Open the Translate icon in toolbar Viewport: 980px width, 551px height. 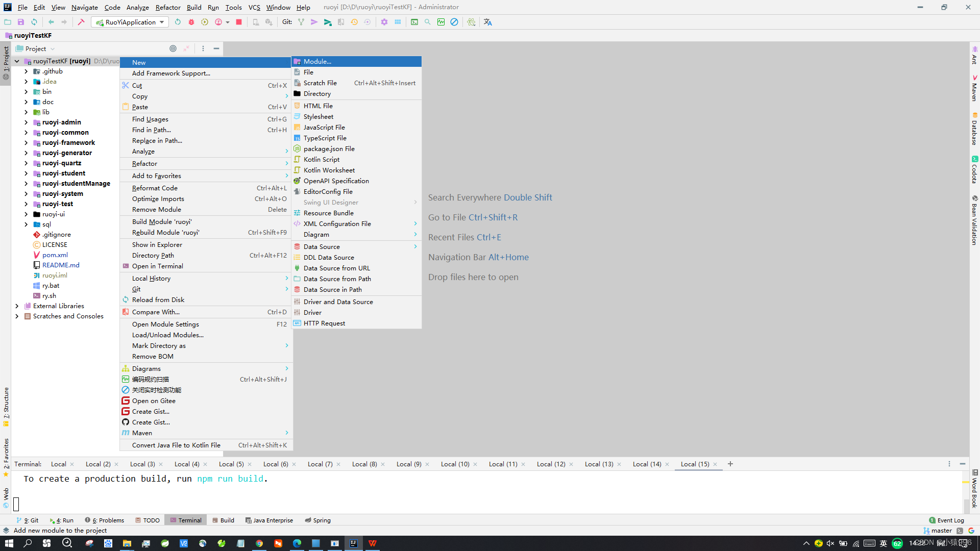coord(488,22)
